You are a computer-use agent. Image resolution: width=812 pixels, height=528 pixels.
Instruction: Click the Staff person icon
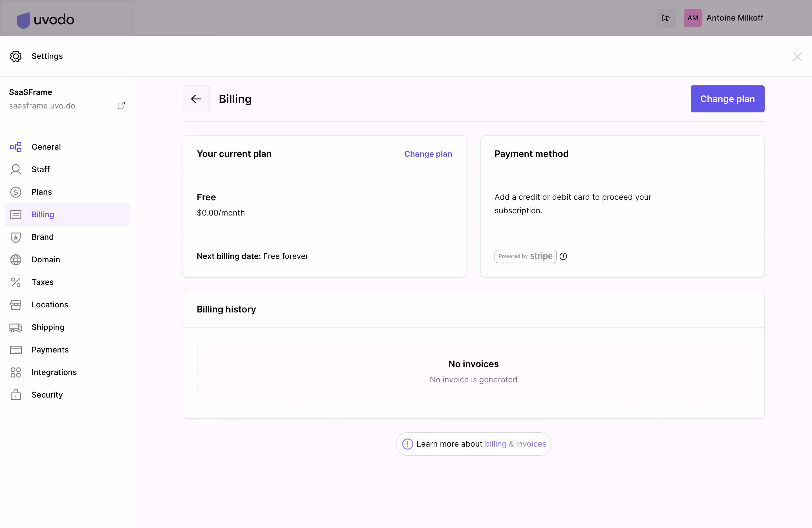16,169
